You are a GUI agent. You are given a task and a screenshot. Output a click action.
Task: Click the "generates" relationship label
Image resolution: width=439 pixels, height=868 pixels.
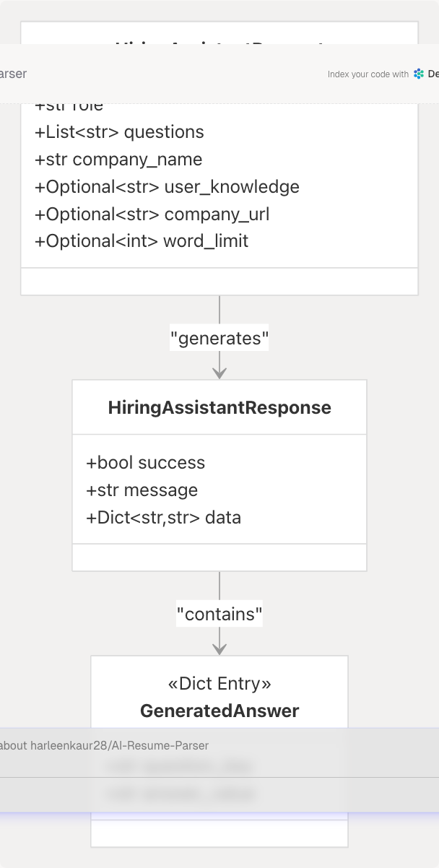pos(219,338)
